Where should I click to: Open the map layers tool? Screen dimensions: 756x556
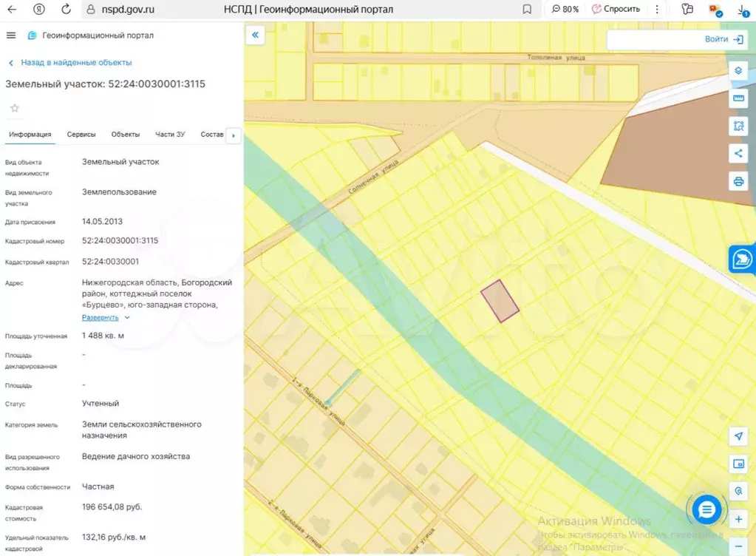coord(738,71)
